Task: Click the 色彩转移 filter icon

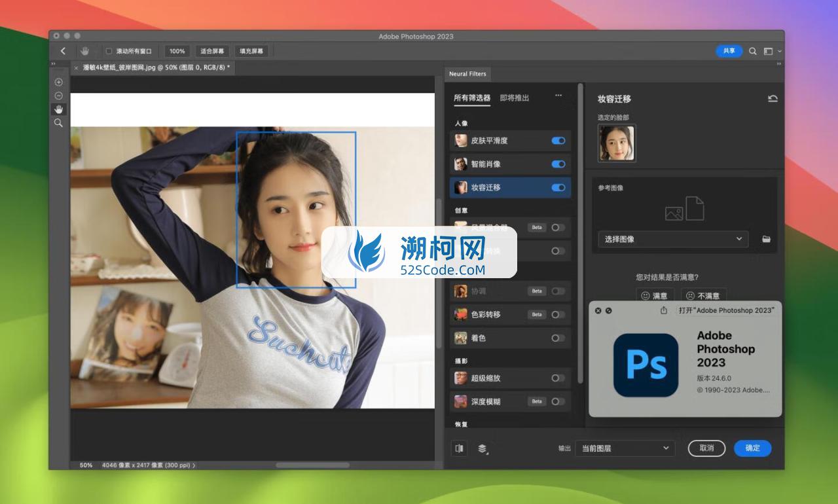Action: point(461,314)
